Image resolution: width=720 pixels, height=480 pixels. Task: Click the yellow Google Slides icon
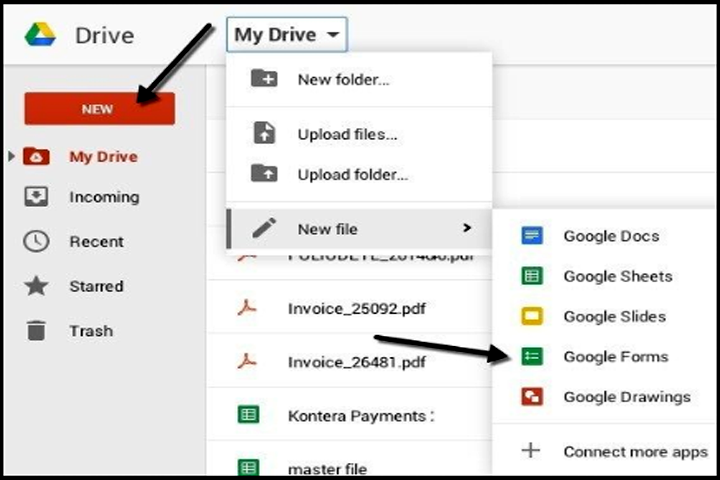pyautogui.click(x=532, y=316)
